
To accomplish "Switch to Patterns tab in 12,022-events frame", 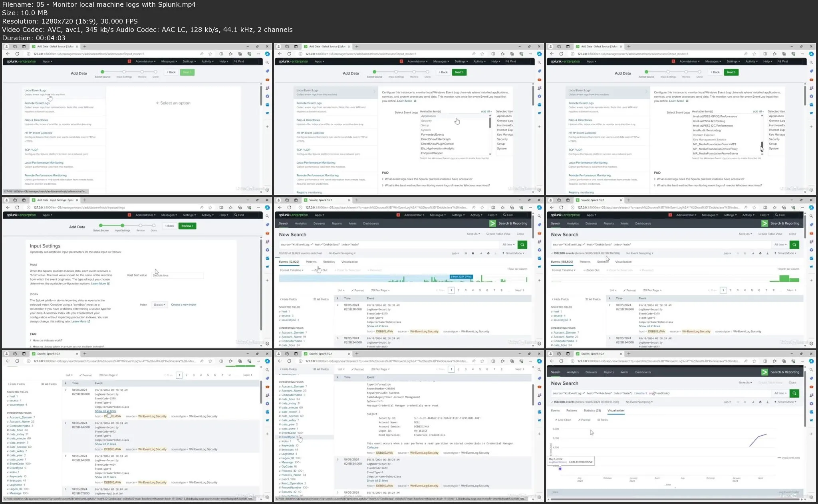I will 311,262.
